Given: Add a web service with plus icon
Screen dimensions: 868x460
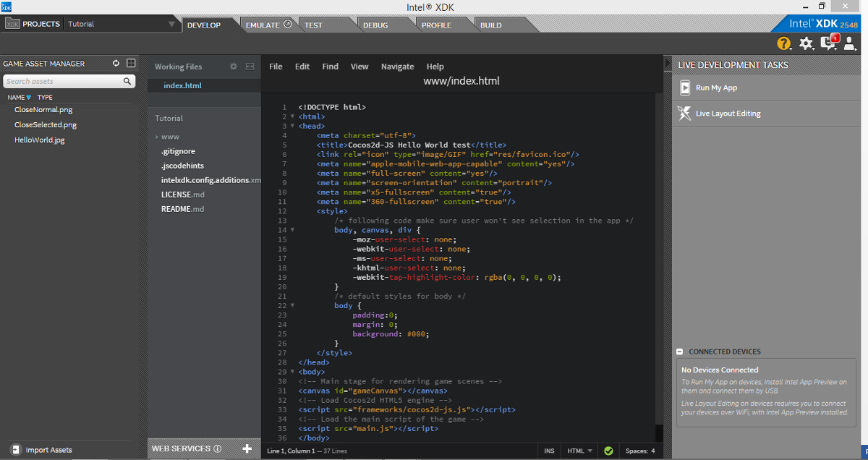Looking at the screenshot, I should [x=247, y=448].
